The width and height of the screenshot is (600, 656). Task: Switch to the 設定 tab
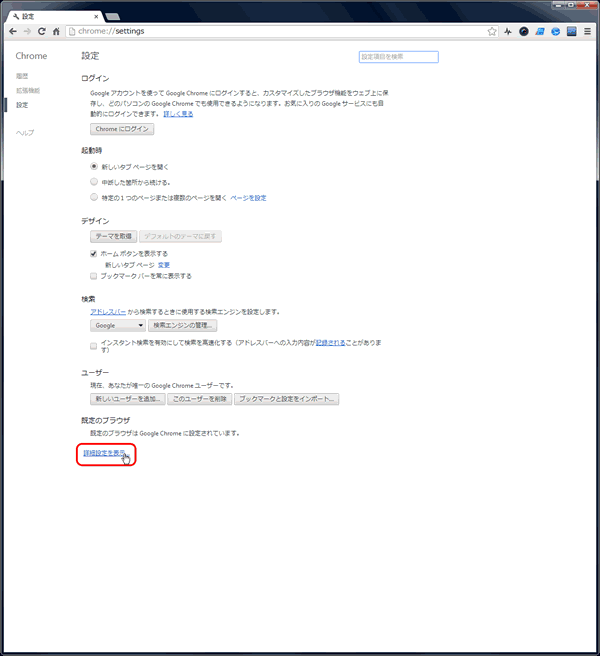[52, 17]
